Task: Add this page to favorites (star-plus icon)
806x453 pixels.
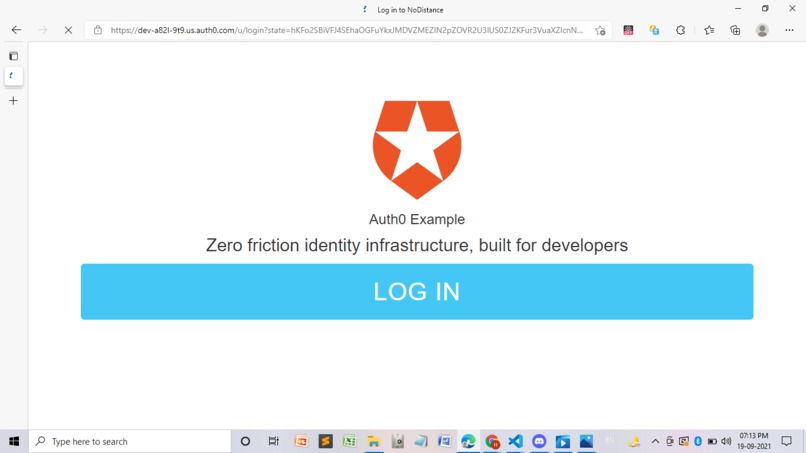Action: (x=600, y=30)
